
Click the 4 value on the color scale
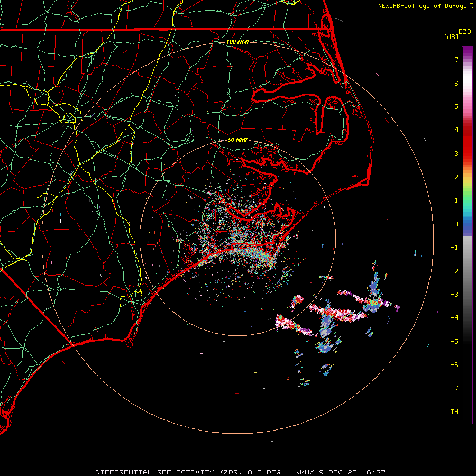(456, 130)
